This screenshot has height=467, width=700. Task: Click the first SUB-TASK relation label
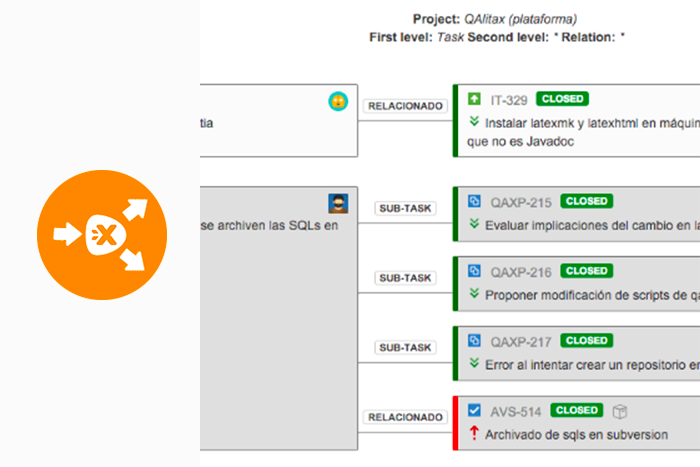pyautogui.click(x=405, y=209)
